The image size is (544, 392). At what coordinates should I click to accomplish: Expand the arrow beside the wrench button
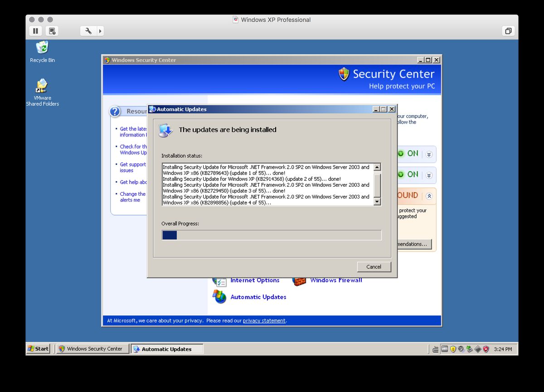[x=100, y=31]
